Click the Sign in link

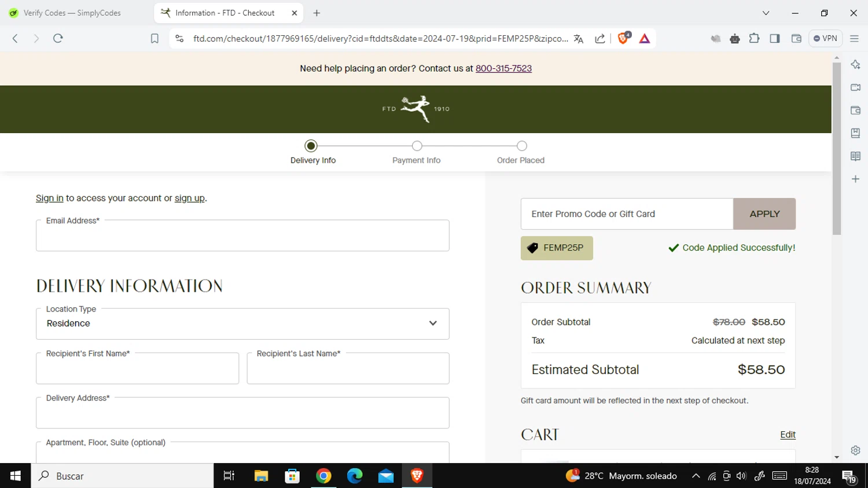(x=50, y=198)
